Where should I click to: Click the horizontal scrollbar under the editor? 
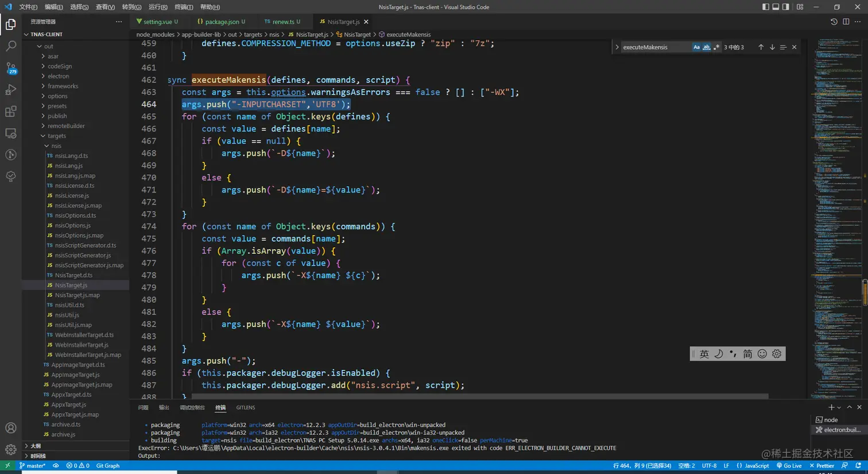pyautogui.click(x=479, y=396)
